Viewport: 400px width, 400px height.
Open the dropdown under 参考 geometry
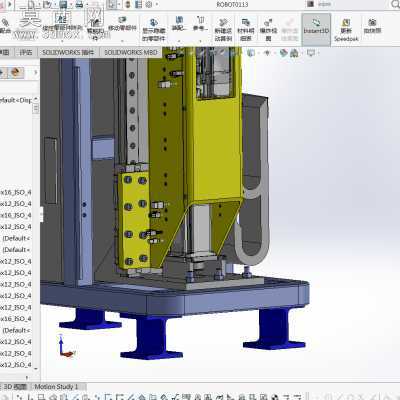(200, 41)
